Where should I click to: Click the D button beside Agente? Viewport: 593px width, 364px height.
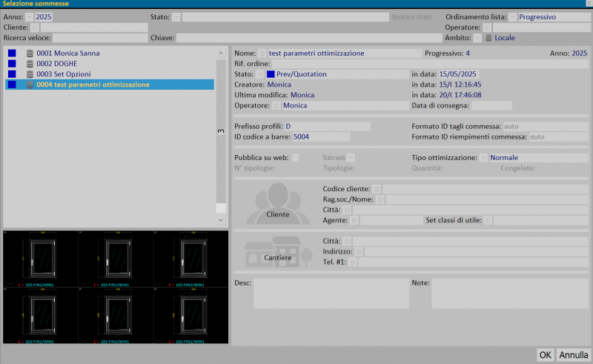(354, 220)
